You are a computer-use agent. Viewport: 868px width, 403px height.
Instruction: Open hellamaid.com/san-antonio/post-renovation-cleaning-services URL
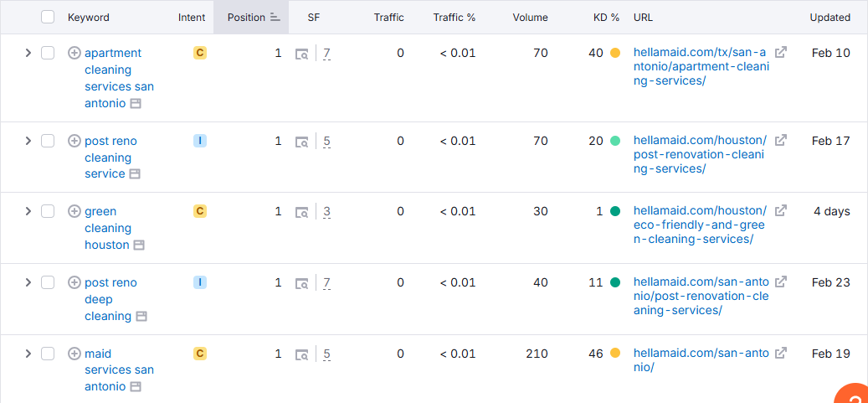[x=701, y=296]
